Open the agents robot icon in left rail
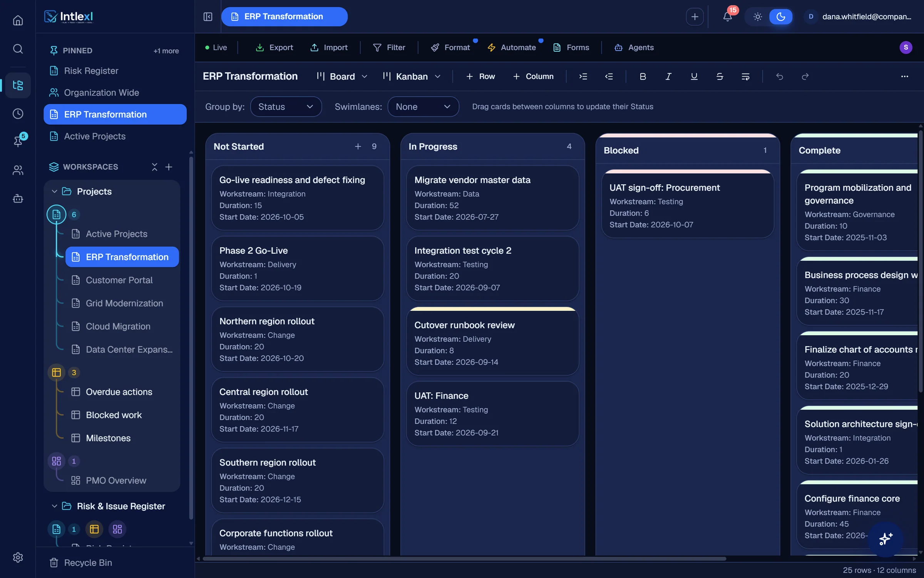 point(18,199)
